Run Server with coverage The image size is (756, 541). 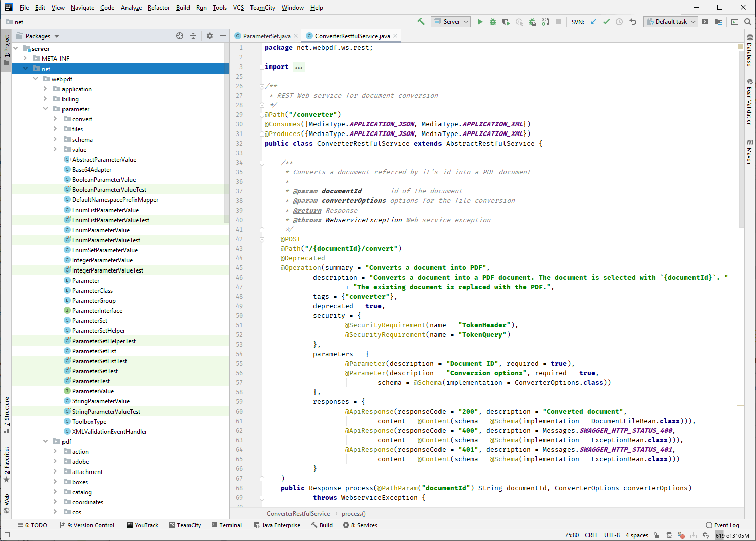pos(506,21)
